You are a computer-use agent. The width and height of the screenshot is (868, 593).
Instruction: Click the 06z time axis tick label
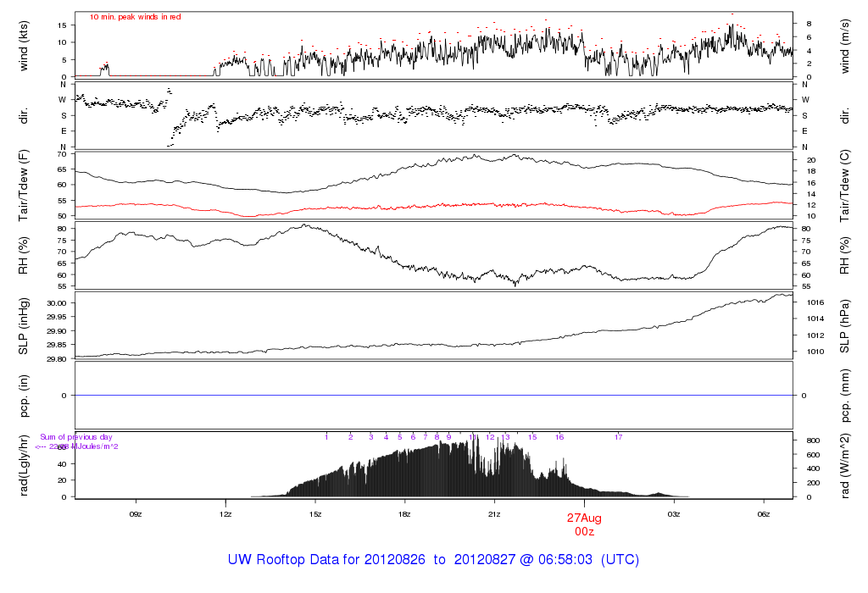click(x=763, y=513)
